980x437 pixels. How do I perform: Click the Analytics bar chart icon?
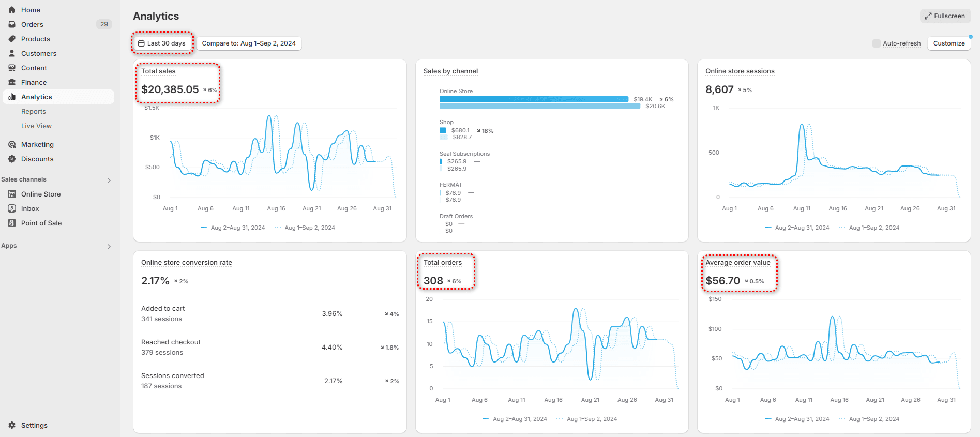[x=12, y=97]
